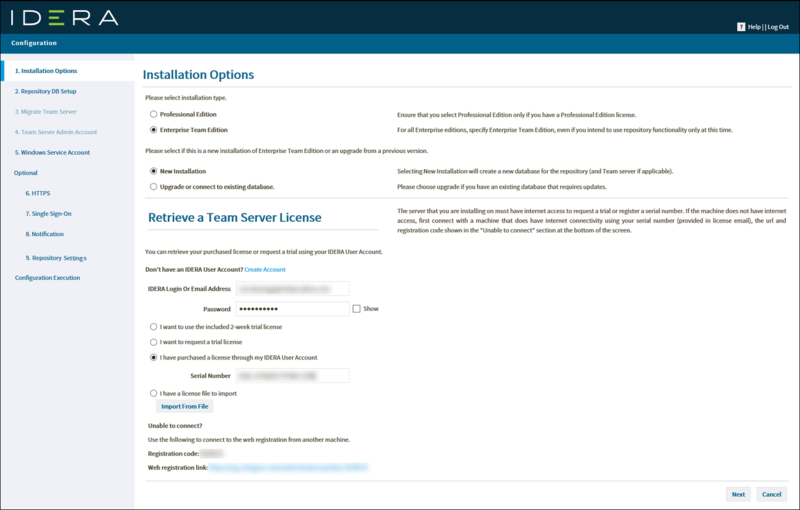Focus the Serial Number field
Screen dimensions: 800x510
(293, 376)
